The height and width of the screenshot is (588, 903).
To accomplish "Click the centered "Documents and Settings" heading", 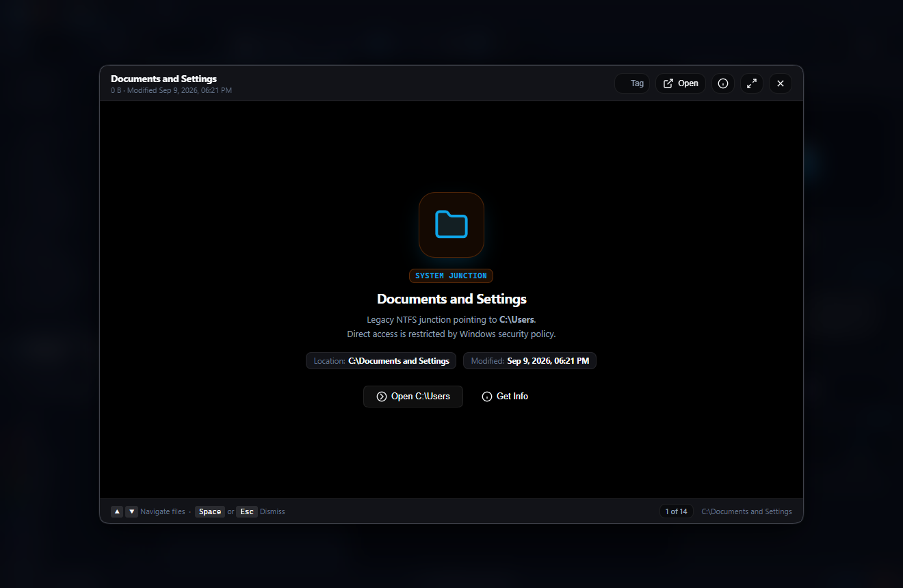I will click(x=451, y=299).
